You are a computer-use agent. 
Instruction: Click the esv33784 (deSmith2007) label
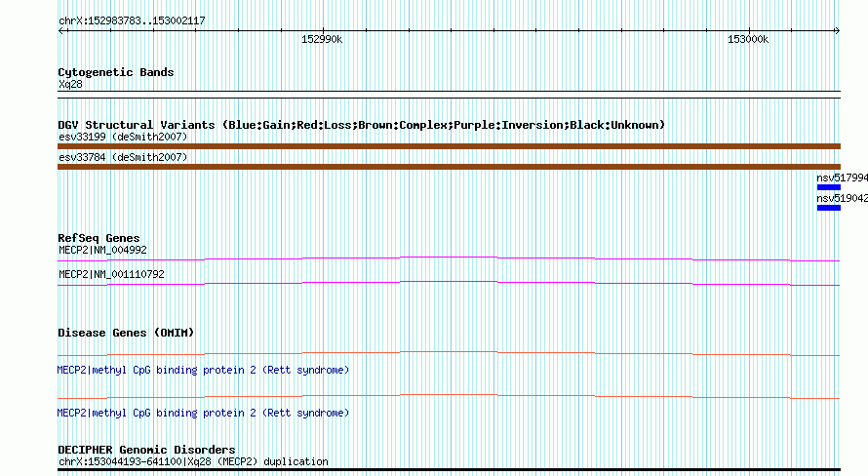(123, 157)
